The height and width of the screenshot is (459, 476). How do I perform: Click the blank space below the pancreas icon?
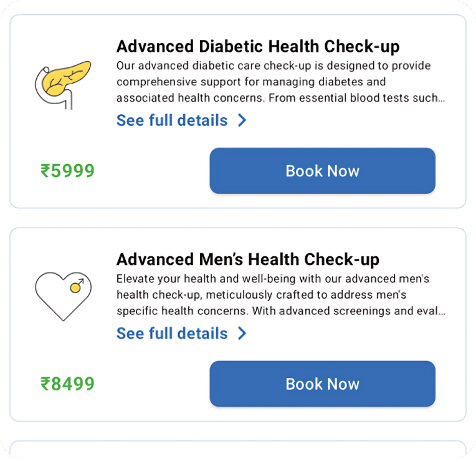pos(62,134)
